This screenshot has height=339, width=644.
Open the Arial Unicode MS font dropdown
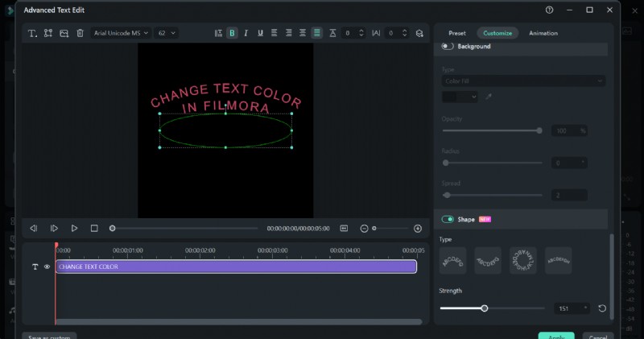(x=121, y=33)
